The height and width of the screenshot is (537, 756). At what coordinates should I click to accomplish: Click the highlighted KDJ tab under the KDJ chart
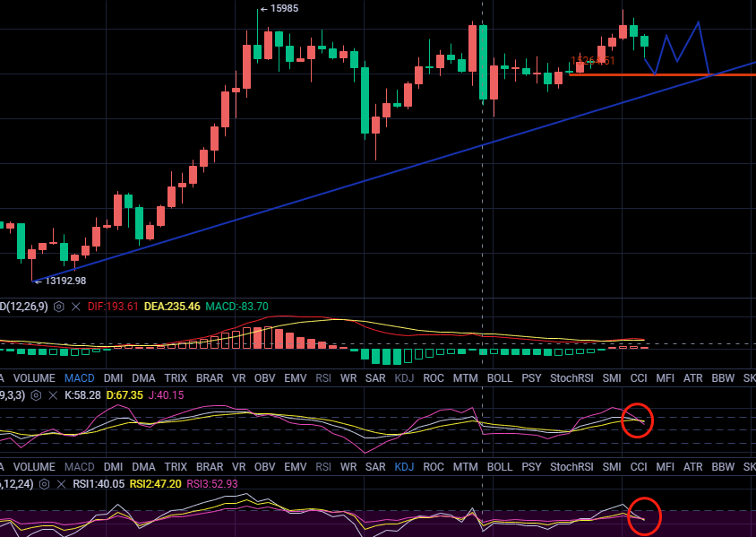pyautogui.click(x=405, y=467)
